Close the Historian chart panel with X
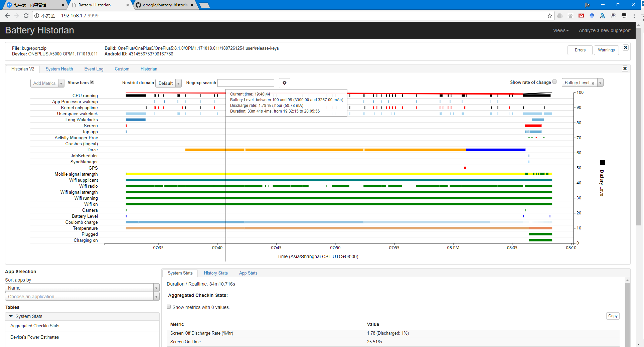The height and width of the screenshot is (347, 644). pos(625,68)
